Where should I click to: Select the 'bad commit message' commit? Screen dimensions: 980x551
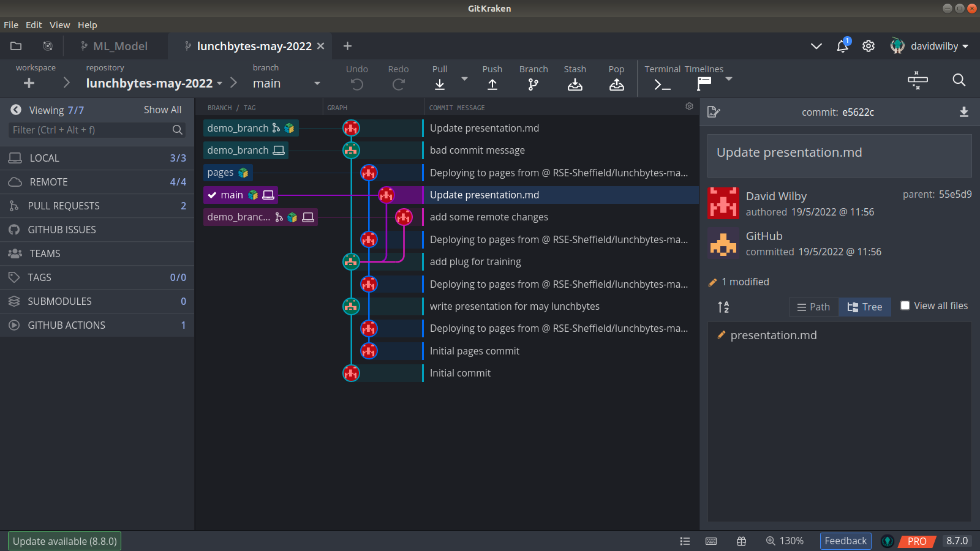click(477, 150)
